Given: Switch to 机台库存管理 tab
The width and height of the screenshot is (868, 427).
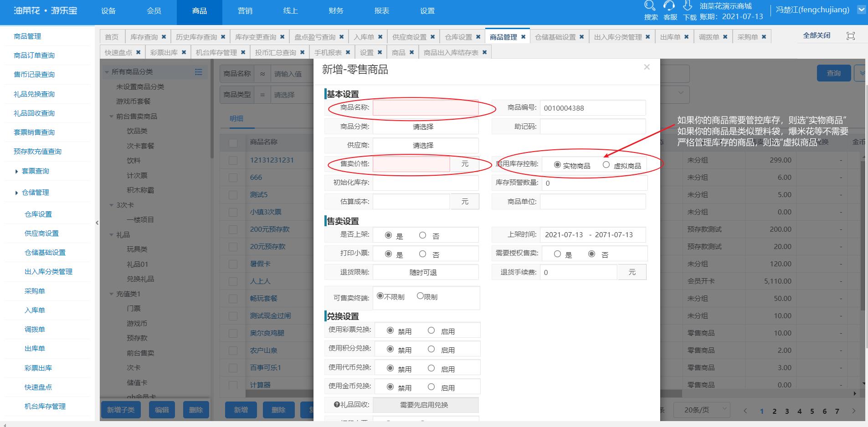Looking at the screenshot, I should (216, 52).
